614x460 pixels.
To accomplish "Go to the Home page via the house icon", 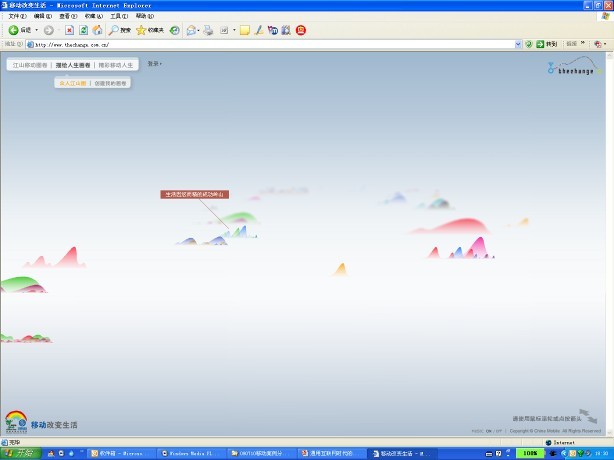I will (98, 30).
